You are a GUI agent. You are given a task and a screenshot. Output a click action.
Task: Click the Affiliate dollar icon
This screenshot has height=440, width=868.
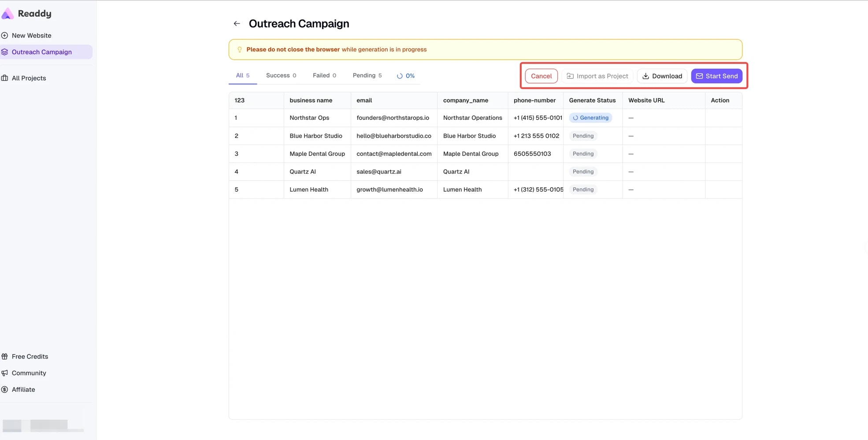click(5, 390)
